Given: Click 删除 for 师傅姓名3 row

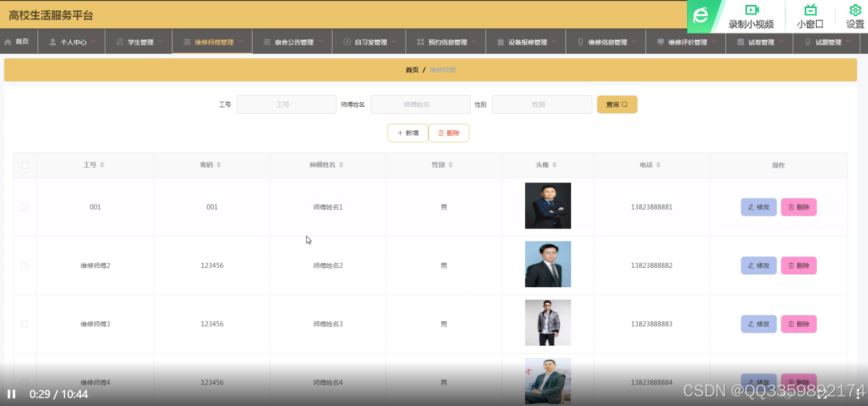Looking at the screenshot, I should pyautogui.click(x=799, y=324).
